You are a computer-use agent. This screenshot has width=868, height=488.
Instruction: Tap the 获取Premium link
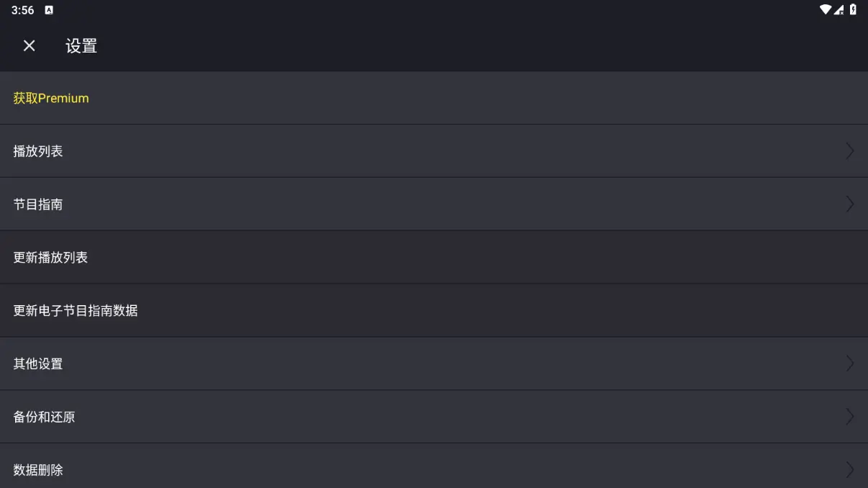(51, 98)
